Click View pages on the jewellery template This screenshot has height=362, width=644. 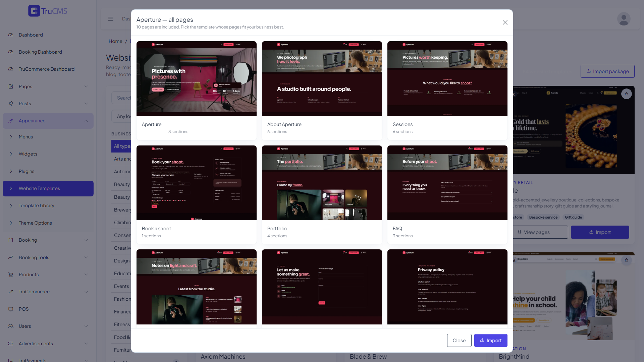click(x=540, y=232)
